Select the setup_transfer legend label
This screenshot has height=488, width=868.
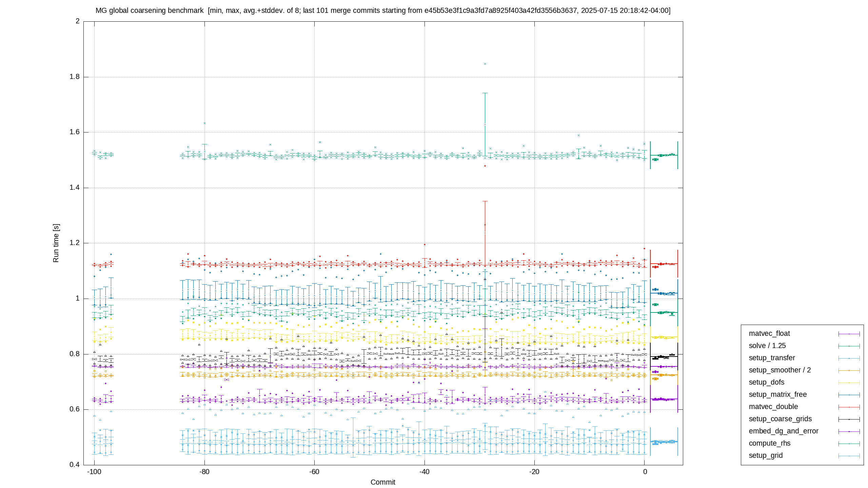[772, 358]
